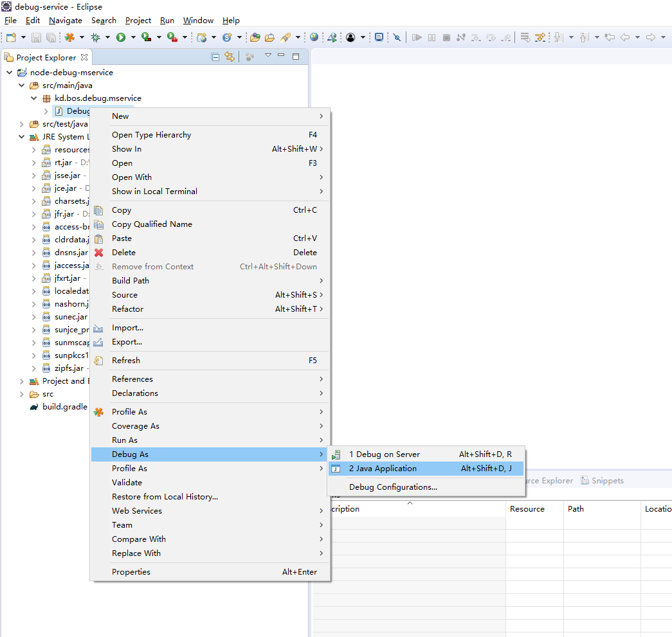The image size is (672, 637).
Task: Click the web browser globe toolbar icon
Action: [x=314, y=38]
